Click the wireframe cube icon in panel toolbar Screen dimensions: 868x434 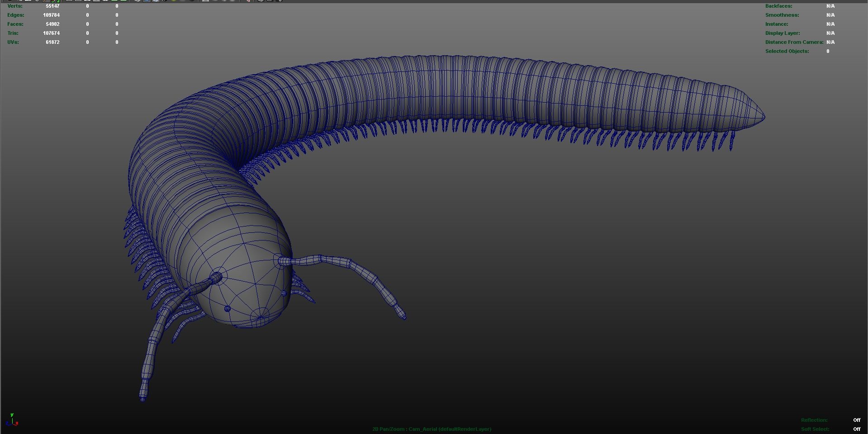click(x=138, y=1)
